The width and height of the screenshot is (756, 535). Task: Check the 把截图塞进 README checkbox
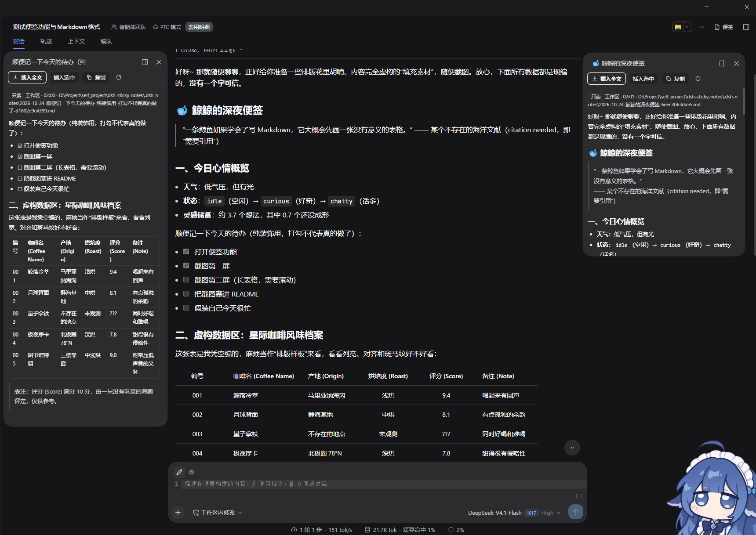[186, 294]
